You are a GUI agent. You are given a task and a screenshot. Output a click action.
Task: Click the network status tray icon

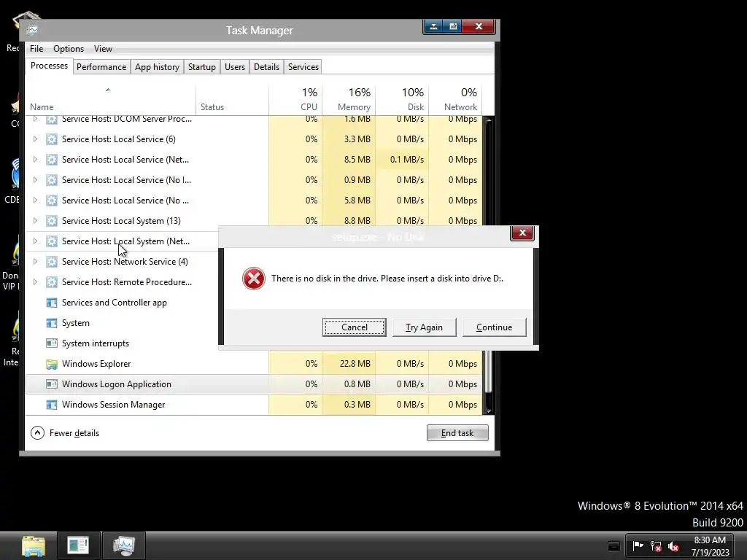point(656,546)
